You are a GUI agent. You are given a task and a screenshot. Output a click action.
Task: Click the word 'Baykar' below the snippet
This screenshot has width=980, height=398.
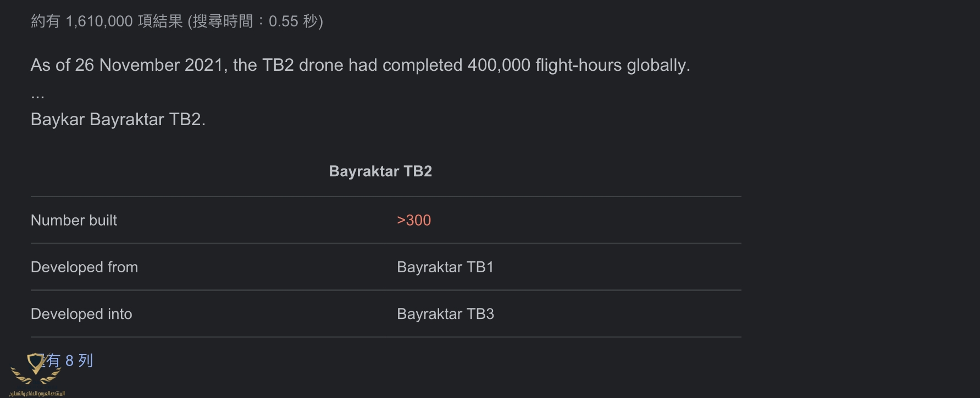tap(57, 119)
